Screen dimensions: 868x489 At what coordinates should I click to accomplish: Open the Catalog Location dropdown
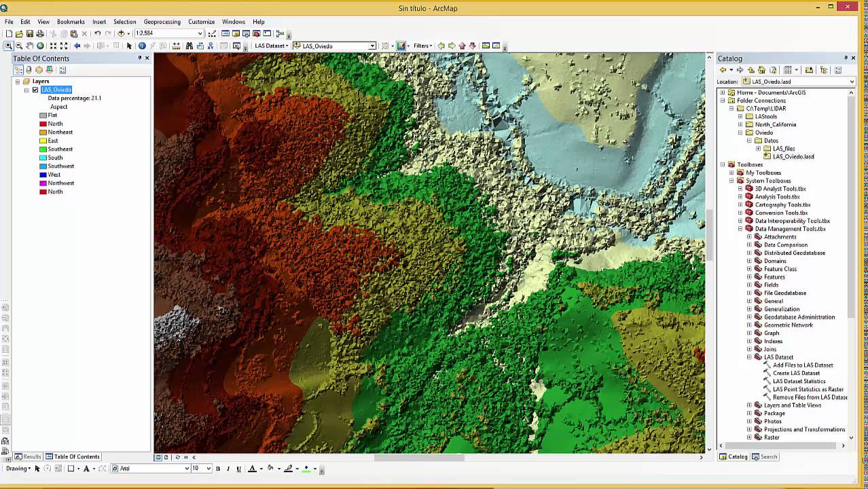[x=852, y=81]
